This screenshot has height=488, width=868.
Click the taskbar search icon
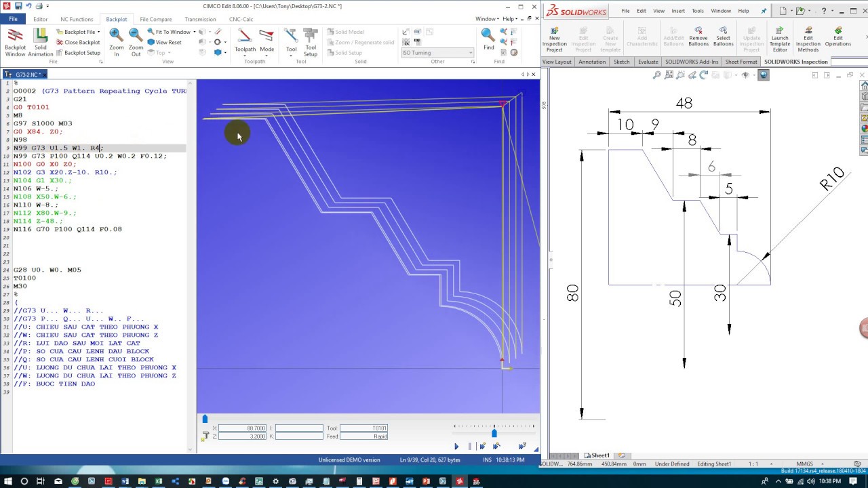click(x=24, y=481)
